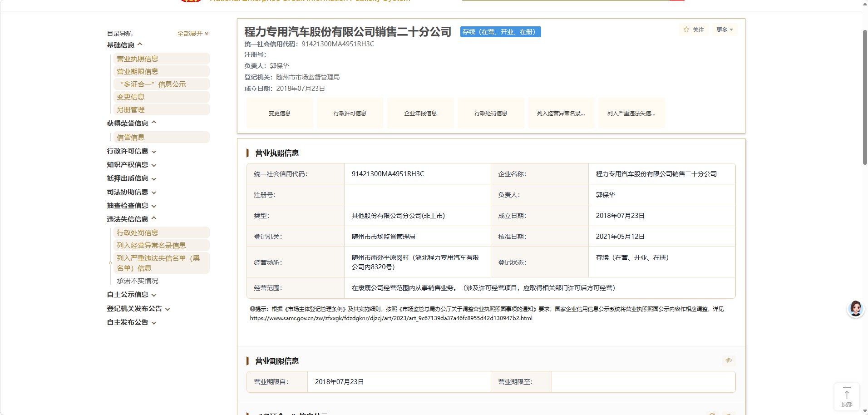Select 变更信息 in the sidebar navigation
The width and height of the screenshot is (868, 415).
[x=162, y=97]
